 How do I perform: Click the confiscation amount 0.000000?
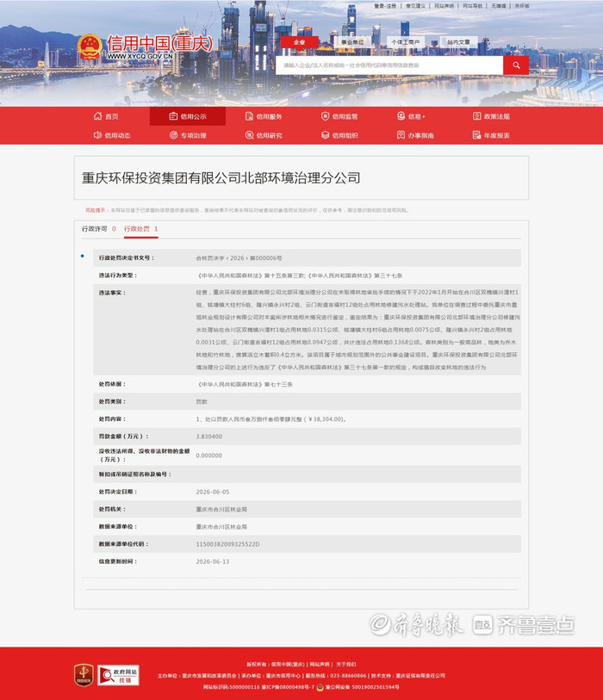tap(209, 455)
